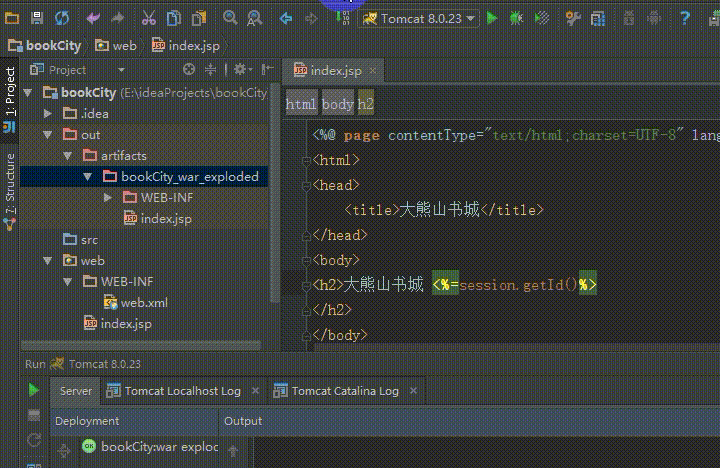Collapse the bookCity_war_exploded folder
This screenshot has width=720, height=468.
(x=88, y=177)
